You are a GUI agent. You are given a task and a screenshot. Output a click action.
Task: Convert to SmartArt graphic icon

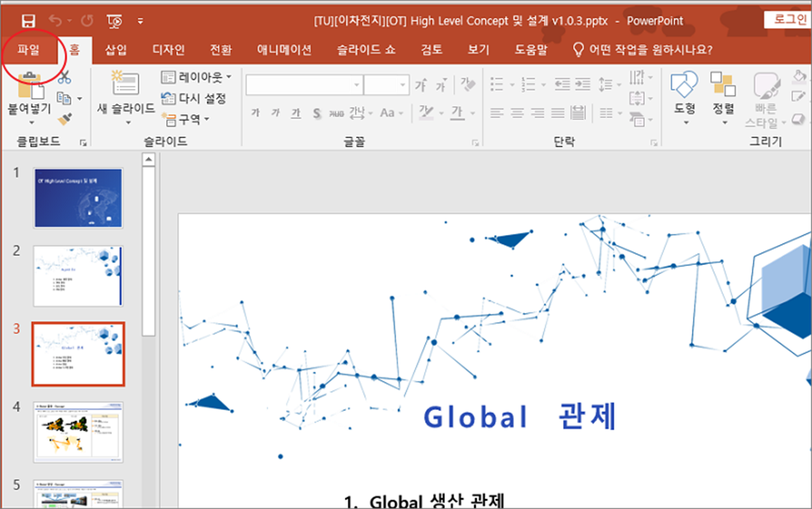[641, 119]
